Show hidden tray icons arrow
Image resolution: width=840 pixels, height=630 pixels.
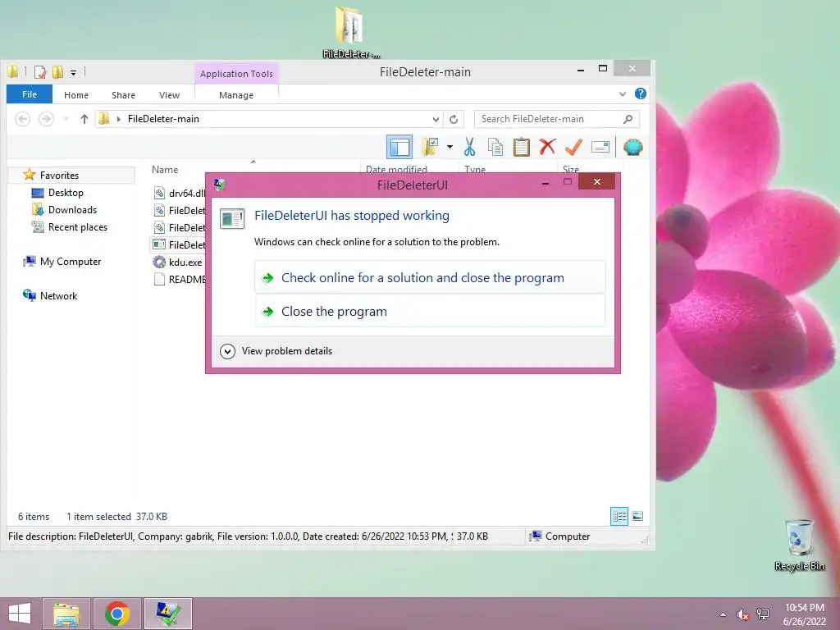723,614
